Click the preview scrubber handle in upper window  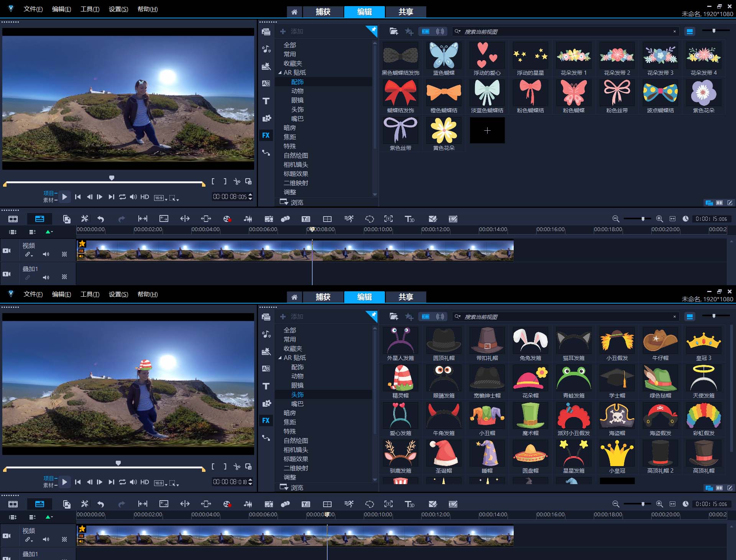coord(112,177)
